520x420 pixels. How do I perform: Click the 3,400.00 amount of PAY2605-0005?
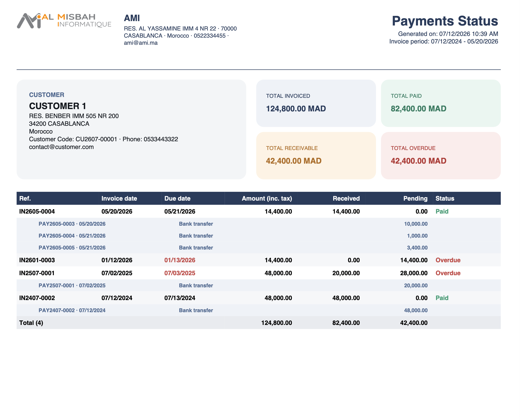click(x=417, y=247)
